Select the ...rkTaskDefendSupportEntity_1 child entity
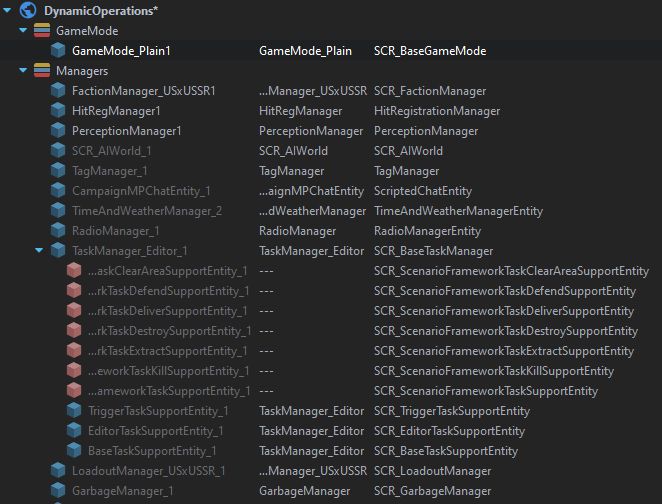The image size is (662, 504). coord(168,291)
